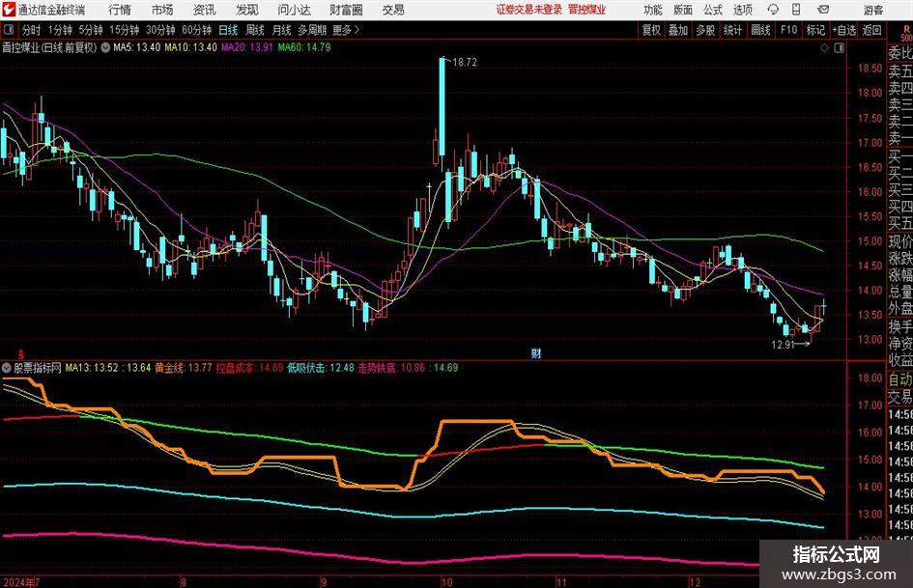913x588 pixels.
Task: Click the 返回 back button
Action: [871, 30]
